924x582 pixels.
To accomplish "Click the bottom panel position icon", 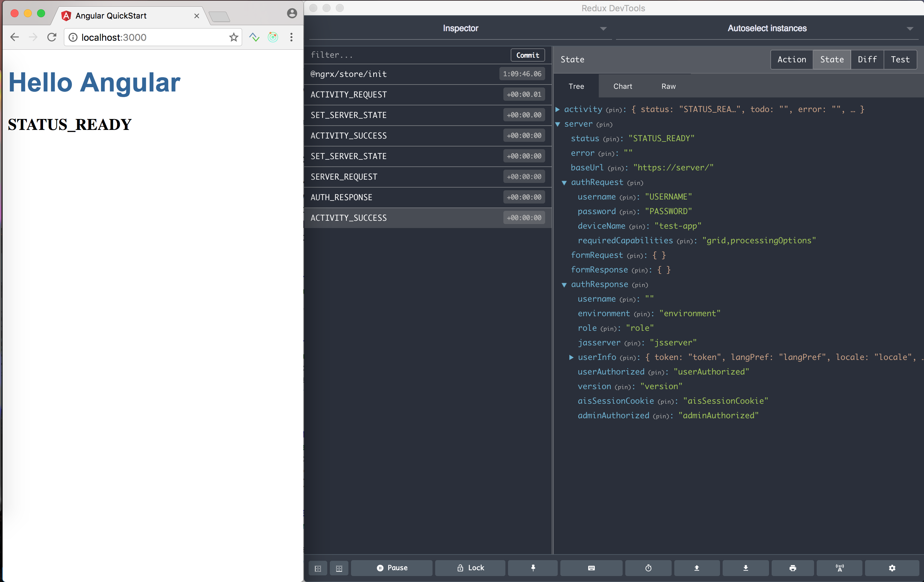I will [339, 568].
